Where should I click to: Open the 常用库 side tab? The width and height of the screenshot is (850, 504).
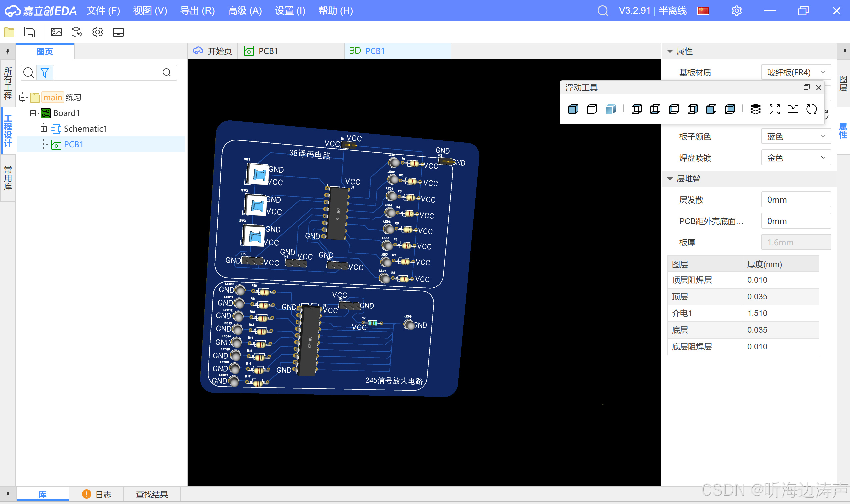pyautogui.click(x=8, y=178)
